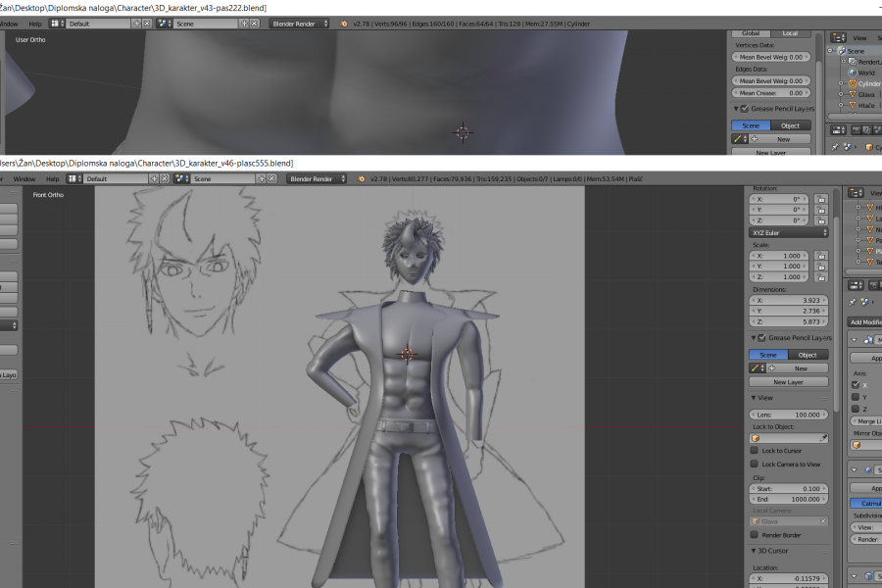Uncheck the mirror Axis X checkbox
This screenshot has width=882, height=588.
[856, 385]
